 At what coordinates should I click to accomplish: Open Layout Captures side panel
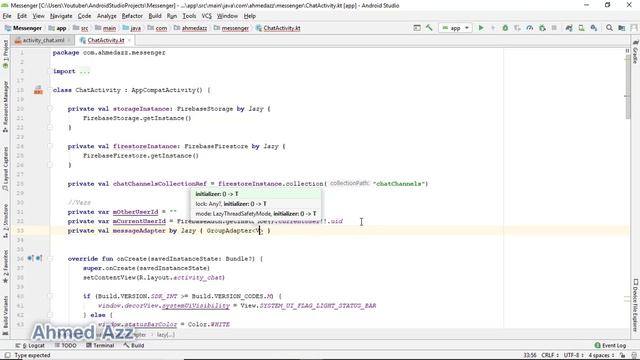tap(5, 169)
